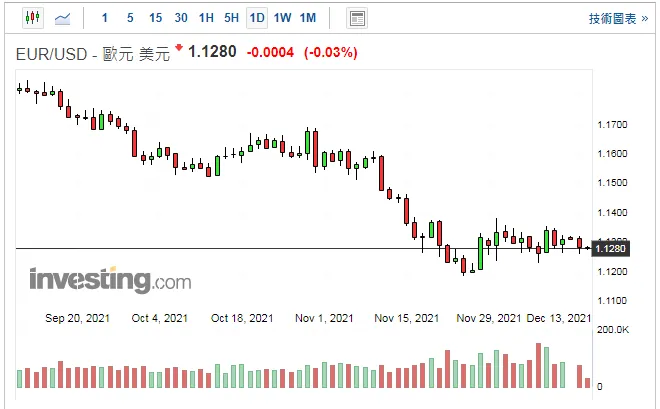Screen dimensions: 660x409
Task: Switch chart to 1H interval
Action: click(x=206, y=18)
